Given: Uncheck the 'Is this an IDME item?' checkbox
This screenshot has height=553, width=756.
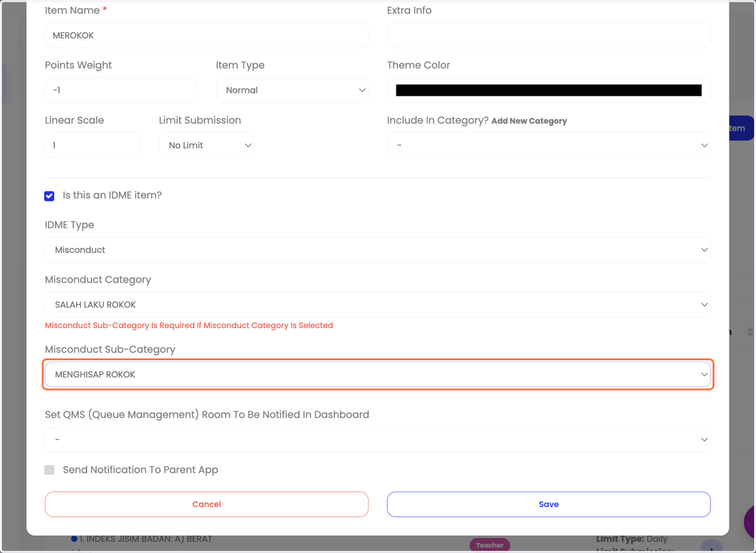Looking at the screenshot, I should click(49, 196).
